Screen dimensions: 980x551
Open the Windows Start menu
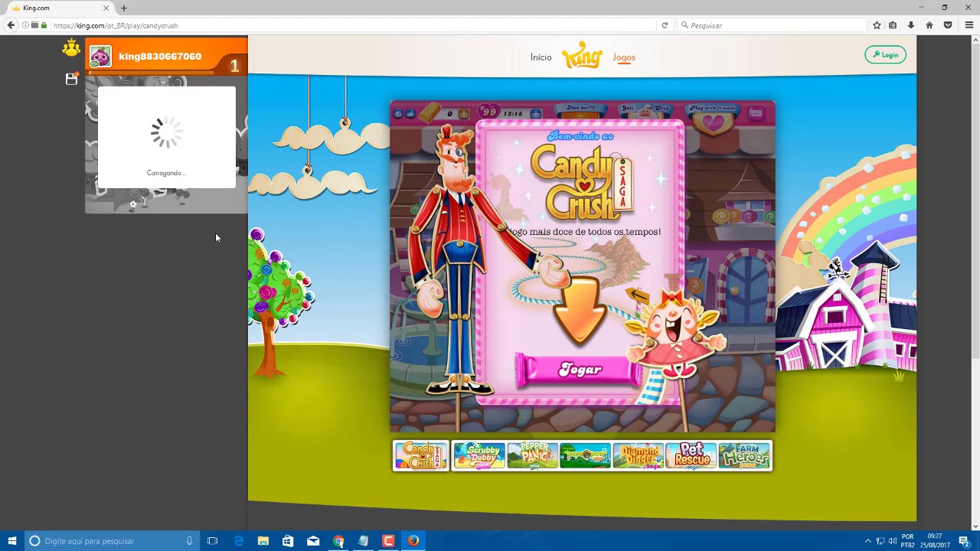pyautogui.click(x=12, y=541)
